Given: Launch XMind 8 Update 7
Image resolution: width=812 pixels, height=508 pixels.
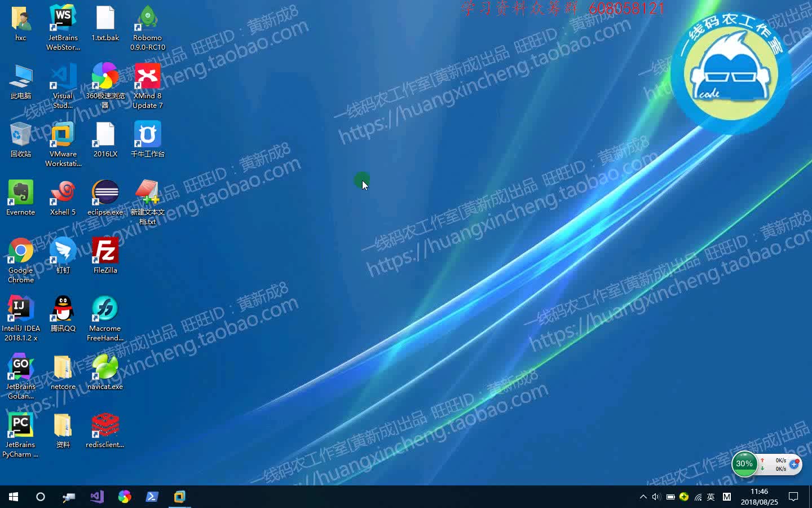Looking at the screenshot, I should [x=148, y=86].
